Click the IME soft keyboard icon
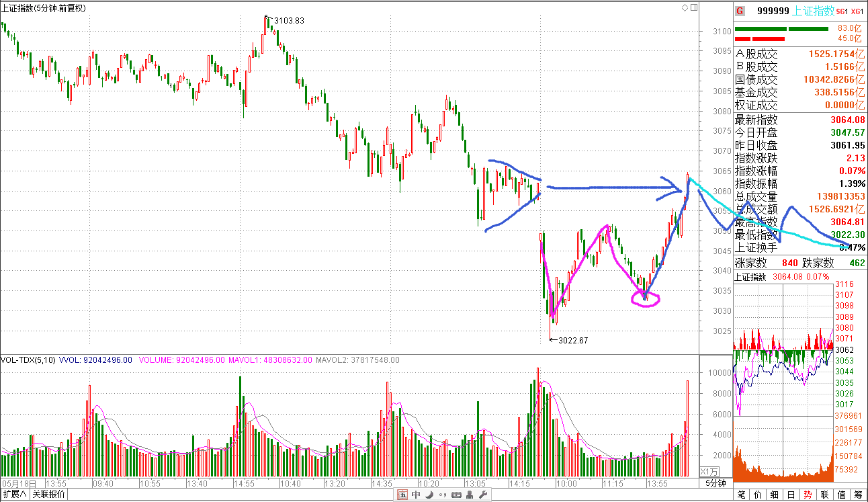Viewport: 868px width, 502px height. click(x=456, y=495)
